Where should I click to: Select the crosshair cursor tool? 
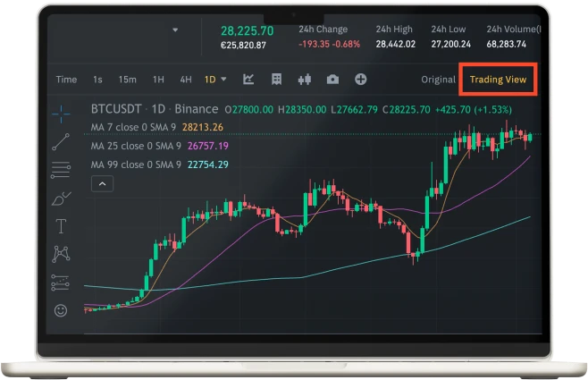[x=61, y=113]
